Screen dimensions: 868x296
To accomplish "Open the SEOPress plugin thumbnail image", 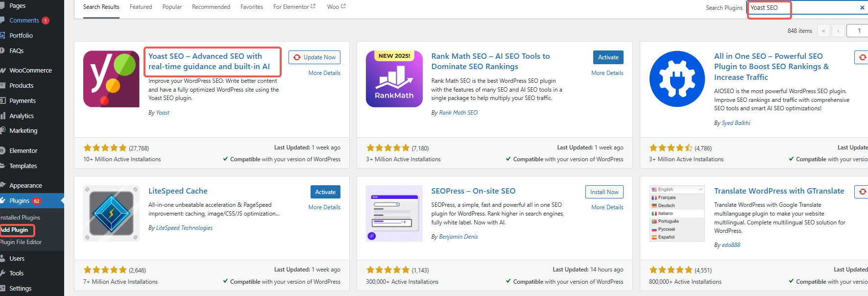I will click(394, 213).
